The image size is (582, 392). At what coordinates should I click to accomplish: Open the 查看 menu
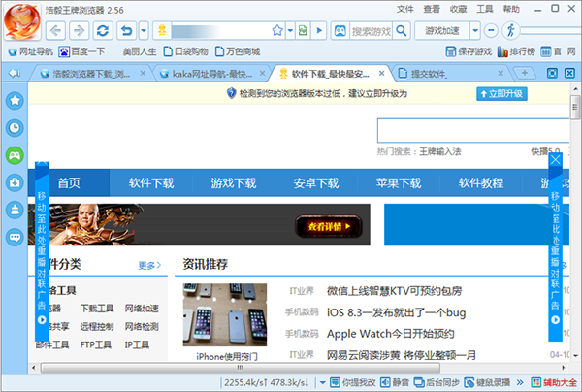(432, 9)
